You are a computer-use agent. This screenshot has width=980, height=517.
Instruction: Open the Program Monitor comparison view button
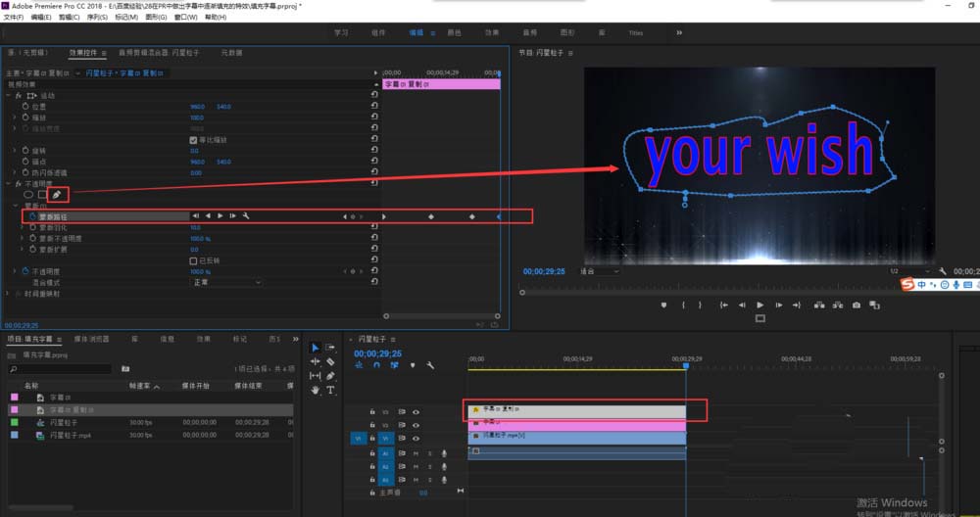point(875,305)
